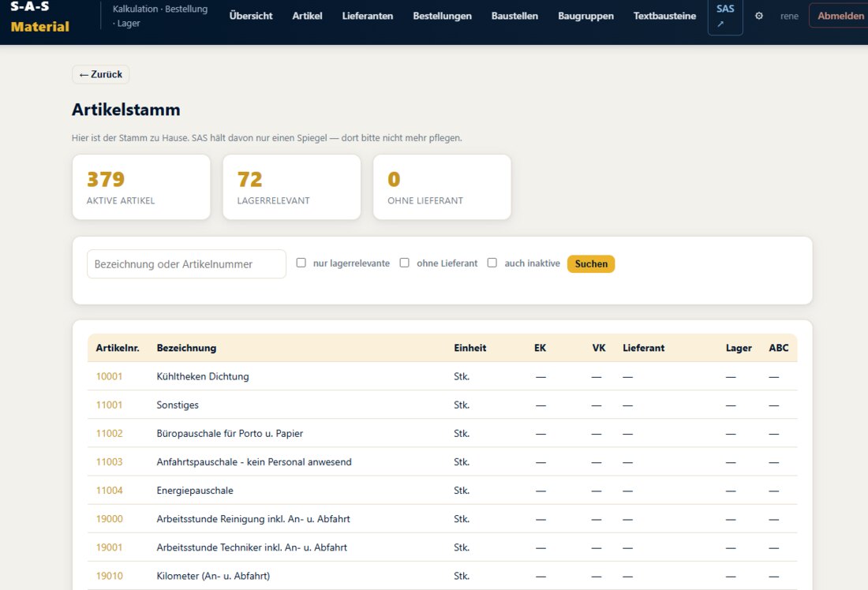
Task: Go back with the Zurück button
Action: pos(101,74)
